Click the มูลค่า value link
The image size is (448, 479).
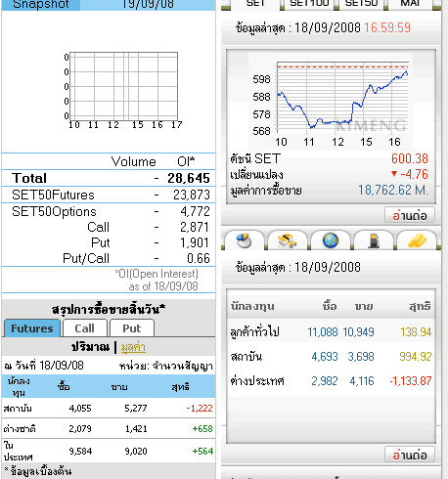click(133, 347)
